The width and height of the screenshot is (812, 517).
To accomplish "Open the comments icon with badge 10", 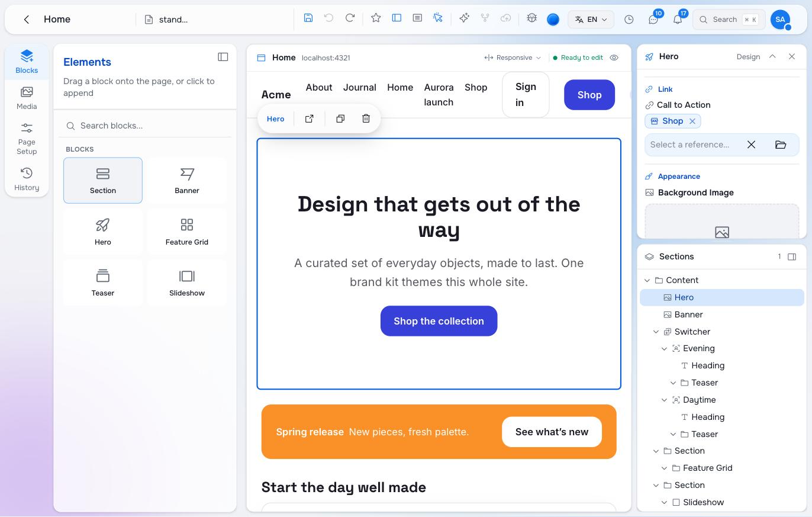I will pos(653,20).
